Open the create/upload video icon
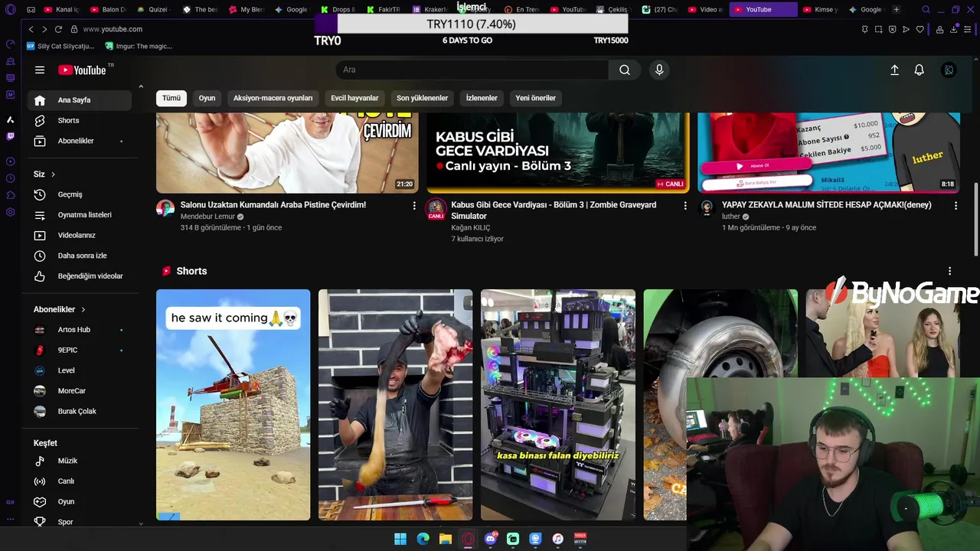Image resolution: width=980 pixels, height=551 pixels. [894, 70]
